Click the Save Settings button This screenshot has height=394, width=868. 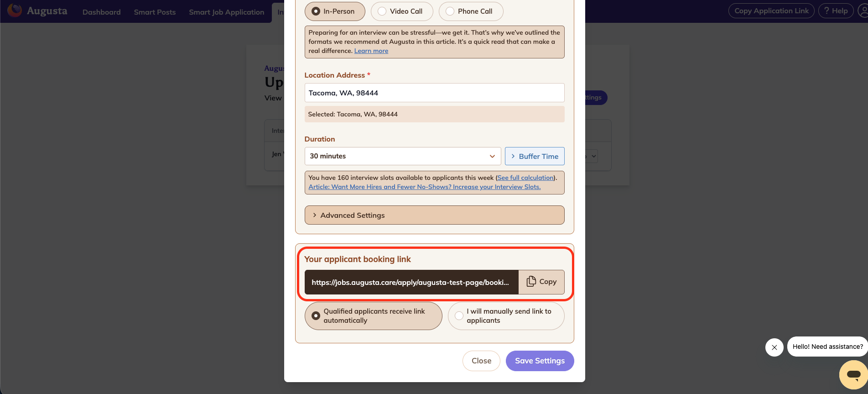point(540,361)
